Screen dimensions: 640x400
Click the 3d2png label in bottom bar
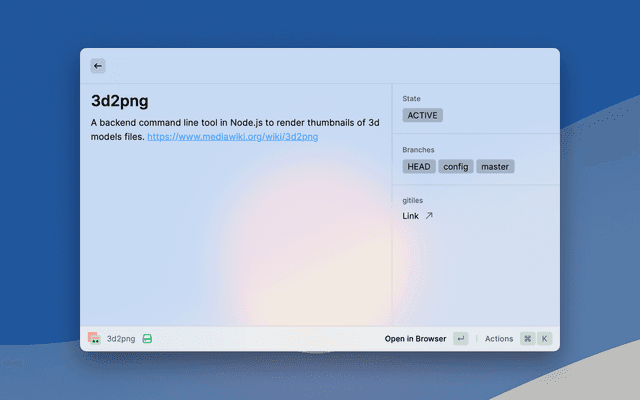click(120, 339)
